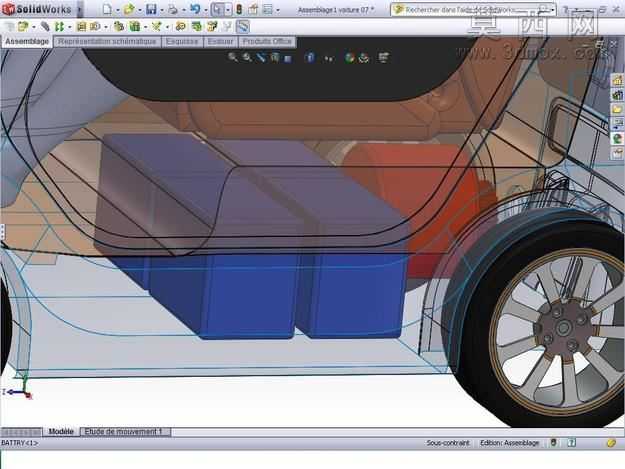
Task: Click the Insert Components icon
Action: (23, 27)
